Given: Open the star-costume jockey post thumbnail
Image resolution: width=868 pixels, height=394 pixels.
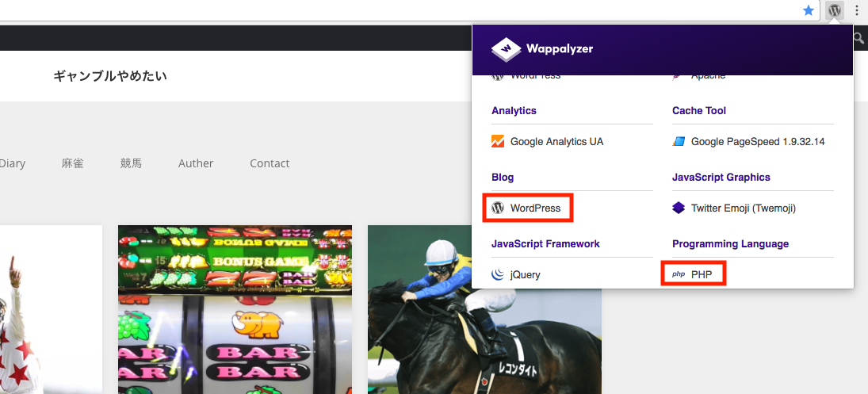Looking at the screenshot, I should [51, 309].
